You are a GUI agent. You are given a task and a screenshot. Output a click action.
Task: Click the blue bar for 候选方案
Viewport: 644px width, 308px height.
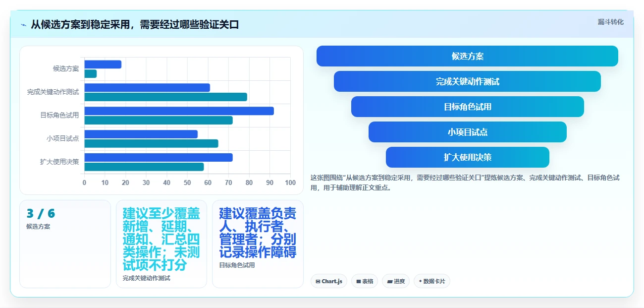[x=103, y=64]
